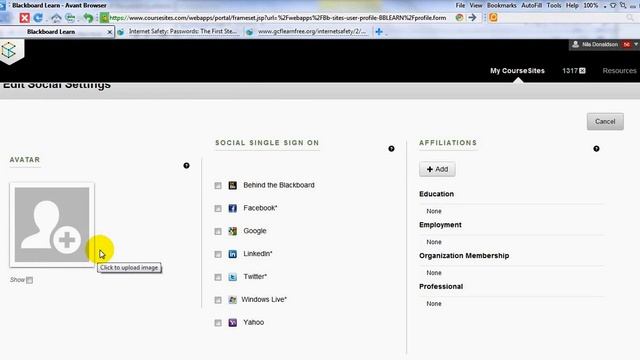
Task: Reload the page with the blue refresh icon
Action: point(38,18)
